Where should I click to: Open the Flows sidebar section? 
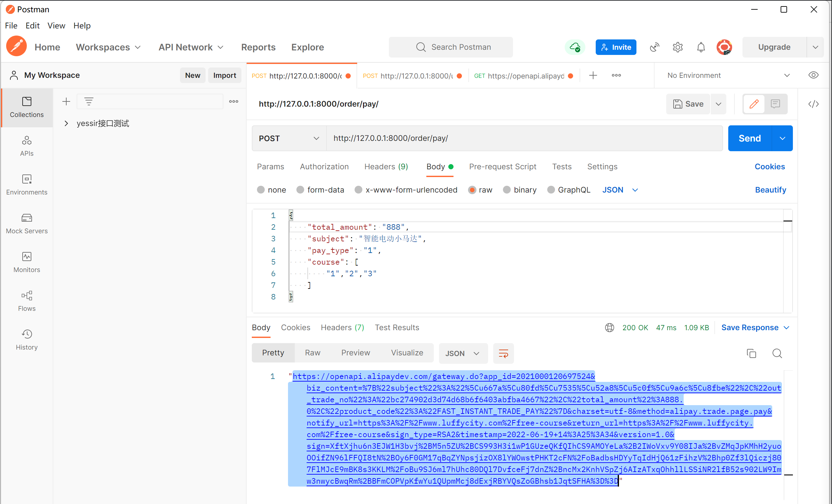(27, 301)
